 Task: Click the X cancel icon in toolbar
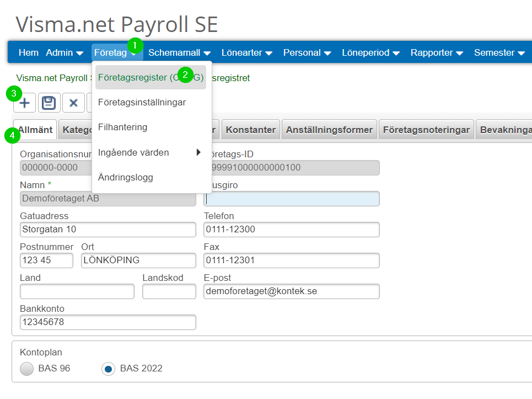[74, 103]
